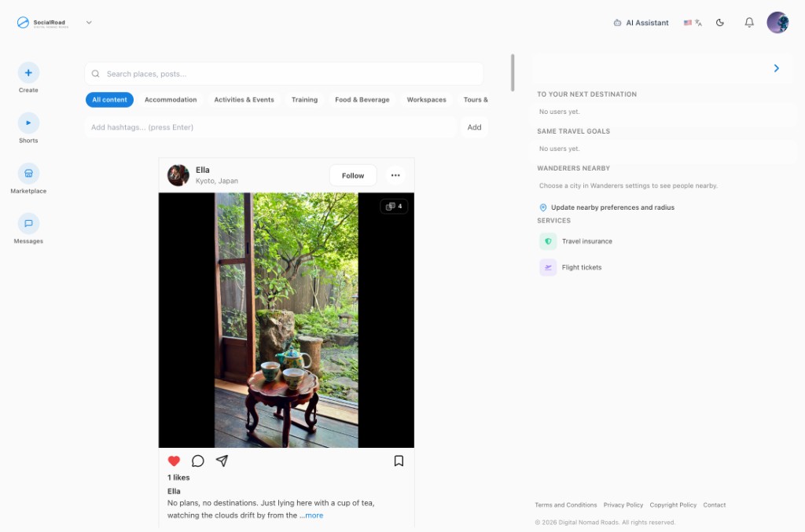Click the location pin icon by nearby preferences
The image size is (805, 532).
click(x=542, y=207)
